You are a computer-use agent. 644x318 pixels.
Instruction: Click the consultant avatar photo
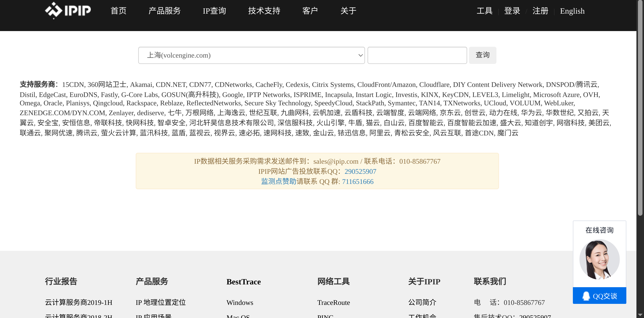pyautogui.click(x=599, y=259)
